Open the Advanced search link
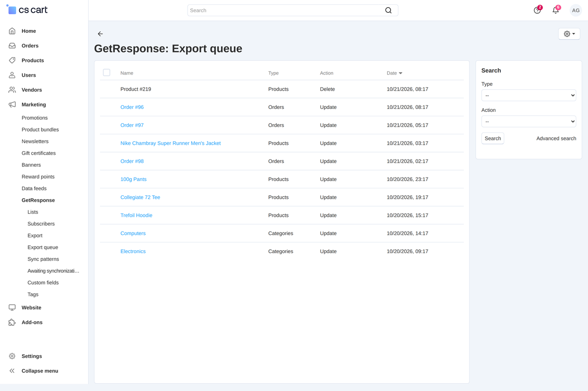 tap(556, 138)
